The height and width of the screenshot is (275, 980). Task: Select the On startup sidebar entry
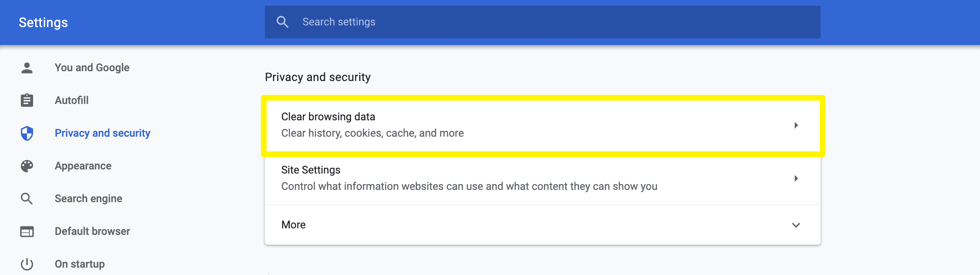[x=79, y=264]
